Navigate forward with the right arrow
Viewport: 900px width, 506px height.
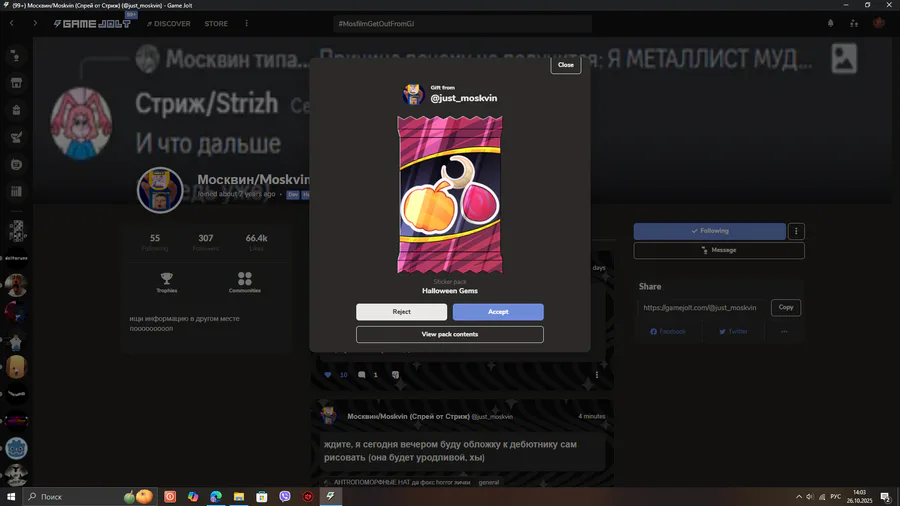pyautogui.click(x=35, y=23)
